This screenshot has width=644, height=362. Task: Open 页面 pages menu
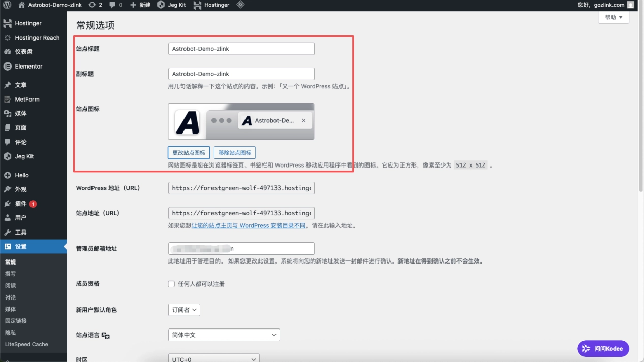[33, 128]
